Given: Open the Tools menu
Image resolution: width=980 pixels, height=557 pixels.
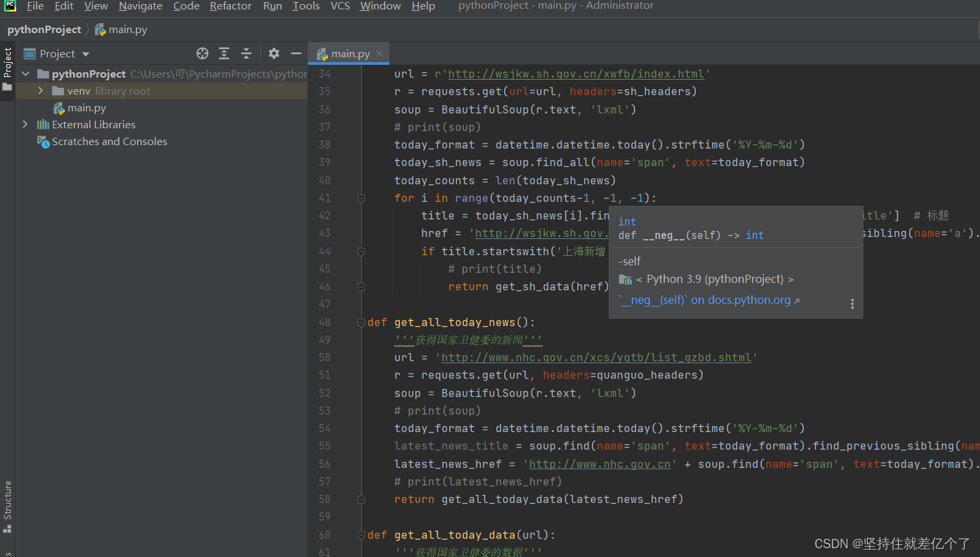Looking at the screenshot, I should [x=306, y=6].
